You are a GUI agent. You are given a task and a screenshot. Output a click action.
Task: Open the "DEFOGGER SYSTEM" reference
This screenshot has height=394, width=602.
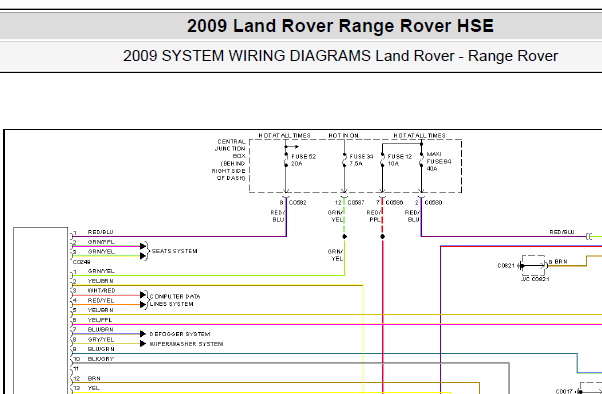(x=180, y=334)
